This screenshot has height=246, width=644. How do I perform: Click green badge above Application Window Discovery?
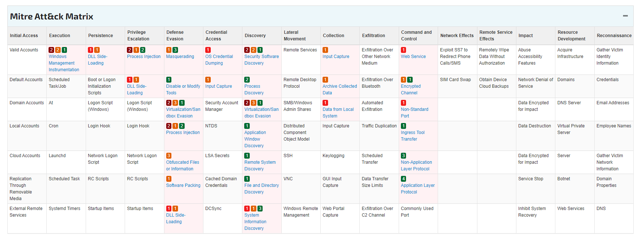point(247,126)
